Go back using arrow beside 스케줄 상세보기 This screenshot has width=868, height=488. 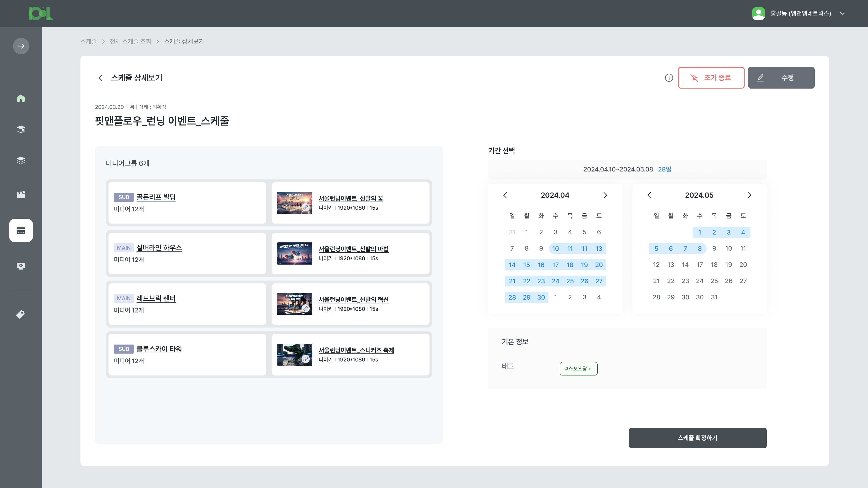[100, 78]
